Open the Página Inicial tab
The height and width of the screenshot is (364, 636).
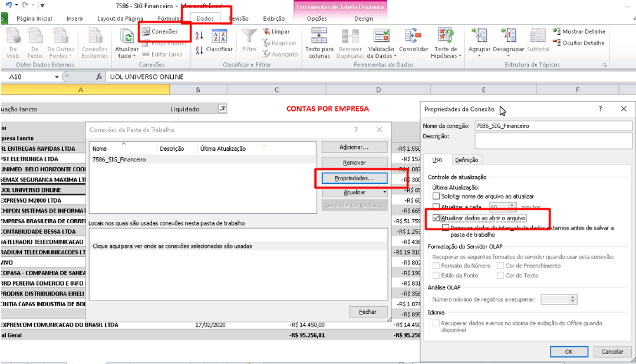pyautogui.click(x=34, y=19)
